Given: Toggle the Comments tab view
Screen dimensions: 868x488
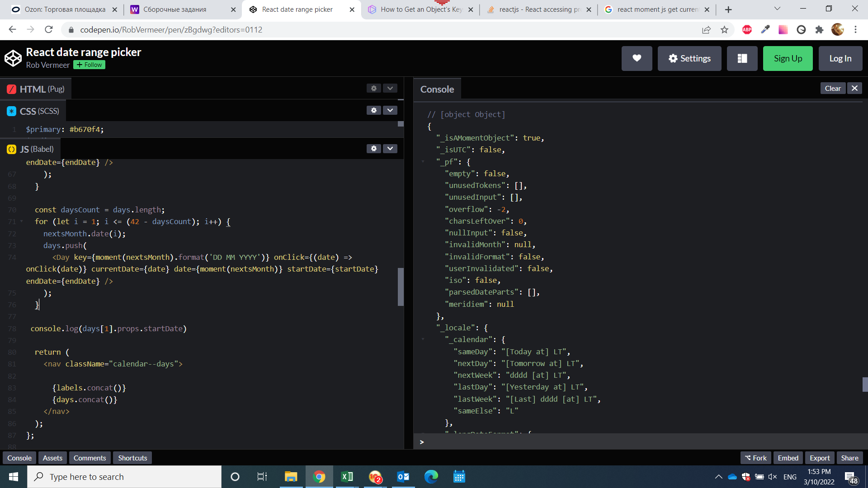Looking at the screenshot, I should (x=90, y=458).
